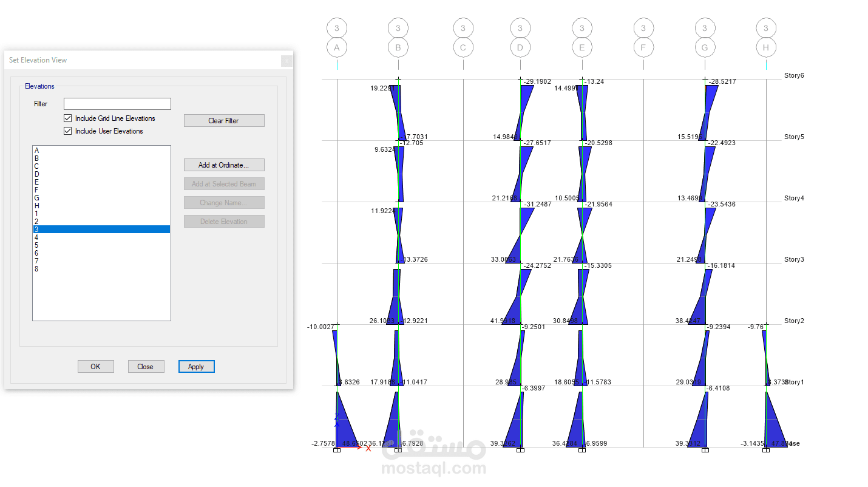Click the support symbol at column H base
The height and width of the screenshot is (487, 868).
pos(766,450)
